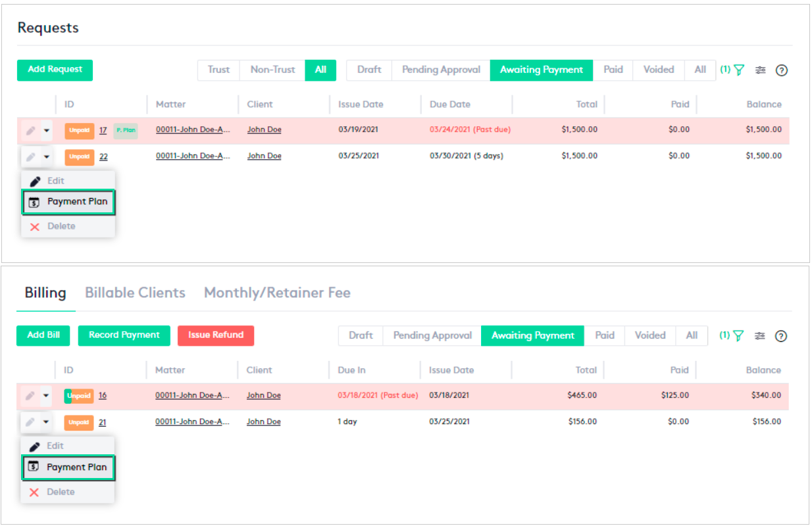
Task: Open column settings sliders icon in Billing
Action: (760, 336)
